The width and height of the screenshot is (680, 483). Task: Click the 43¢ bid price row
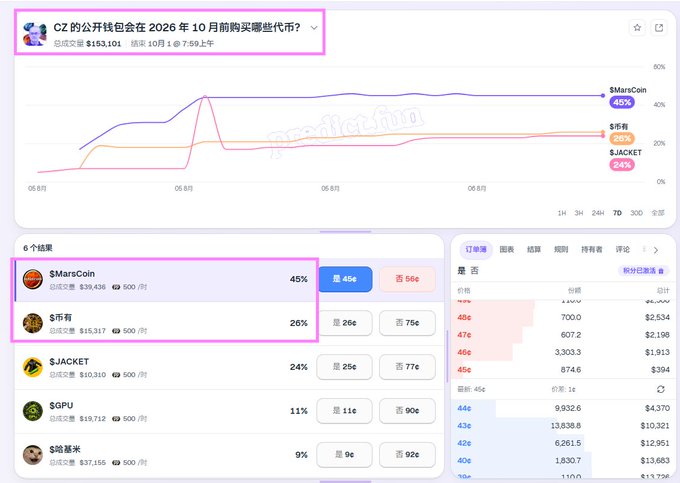pos(563,426)
